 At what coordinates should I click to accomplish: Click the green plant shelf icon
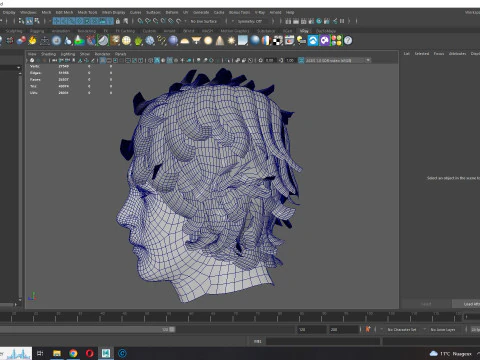pos(138,41)
